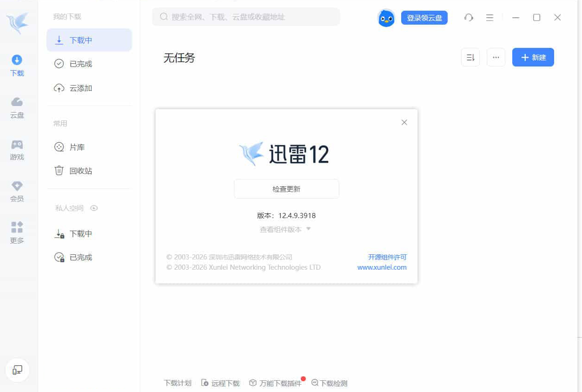Screen dimensions: 582x392
Task: Click the 新建 new task button
Action: point(533,58)
